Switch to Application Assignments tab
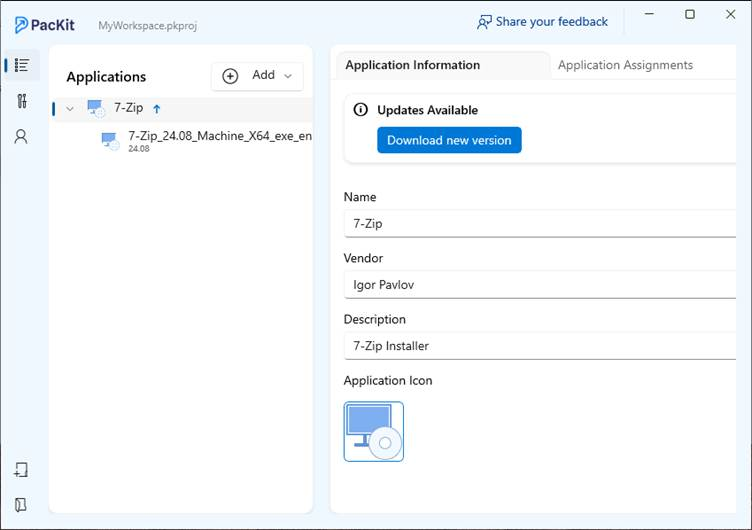Viewport: 752px width, 530px height. click(x=625, y=65)
